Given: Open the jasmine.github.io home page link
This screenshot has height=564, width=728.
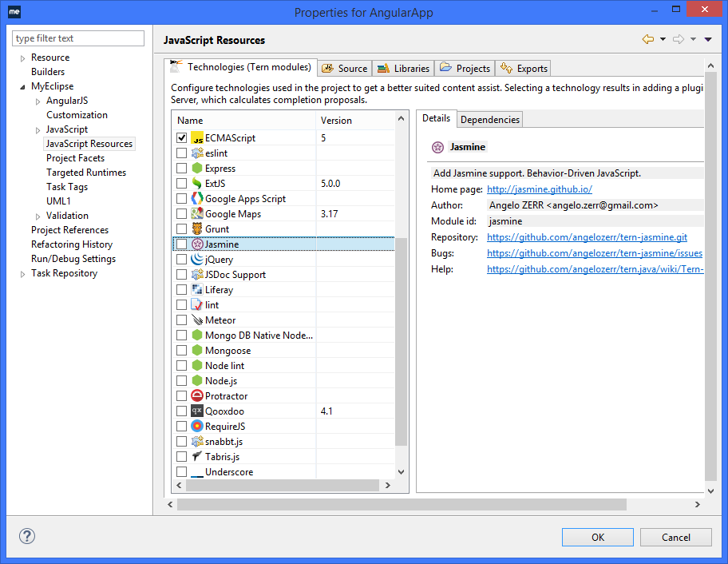Looking at the screenshot, I should (x=540, y=189).
